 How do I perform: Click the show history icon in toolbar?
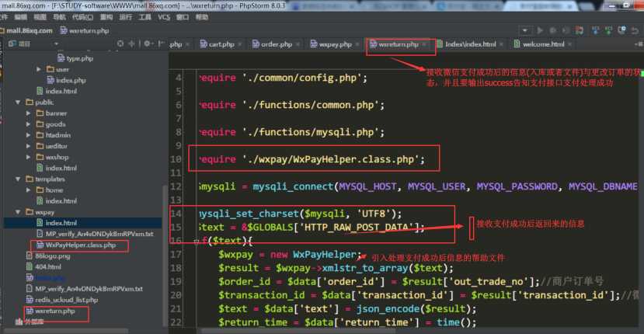coord(621,30)
